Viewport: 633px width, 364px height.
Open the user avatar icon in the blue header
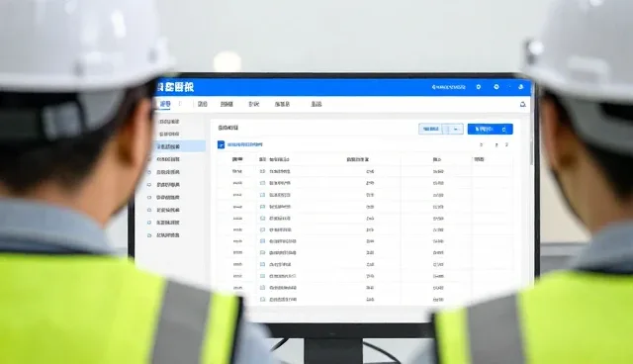pos(521,87)
